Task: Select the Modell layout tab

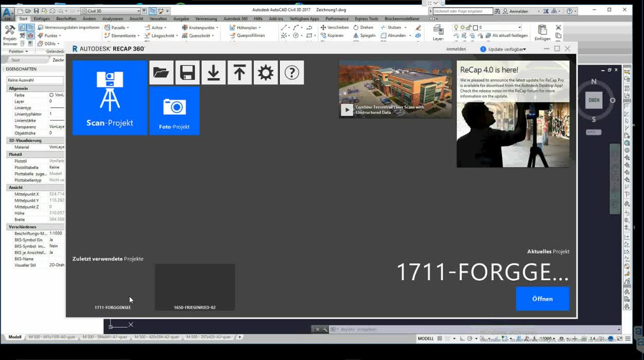Action: point(15,337)
